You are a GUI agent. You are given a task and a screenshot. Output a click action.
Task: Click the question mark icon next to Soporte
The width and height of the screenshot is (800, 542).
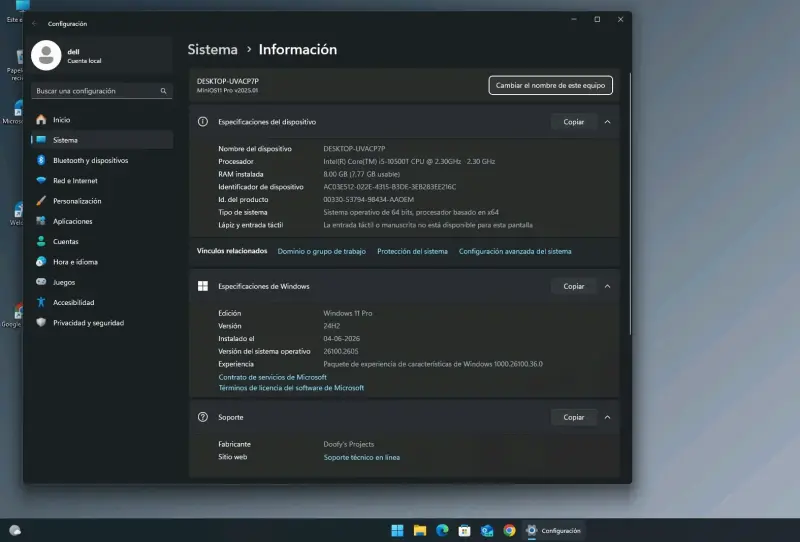203,417
